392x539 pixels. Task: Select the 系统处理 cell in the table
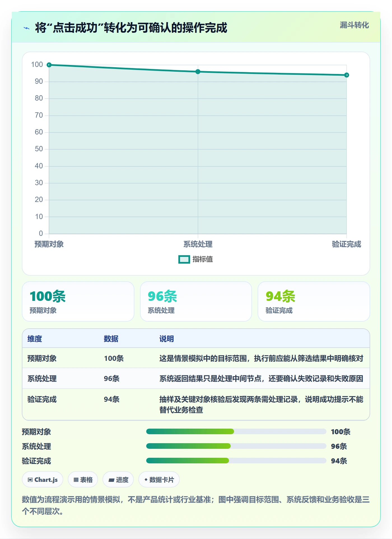click(42, 378)
